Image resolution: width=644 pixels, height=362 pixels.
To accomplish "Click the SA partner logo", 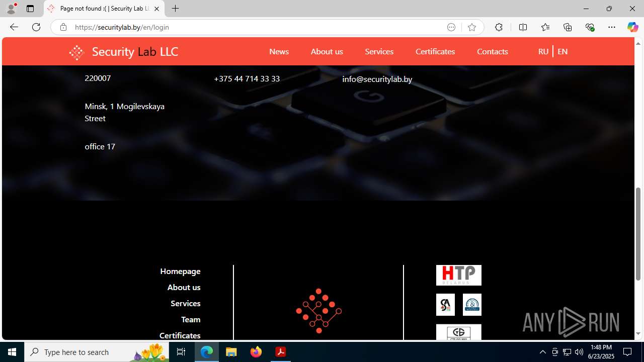I will coord(445,305).
